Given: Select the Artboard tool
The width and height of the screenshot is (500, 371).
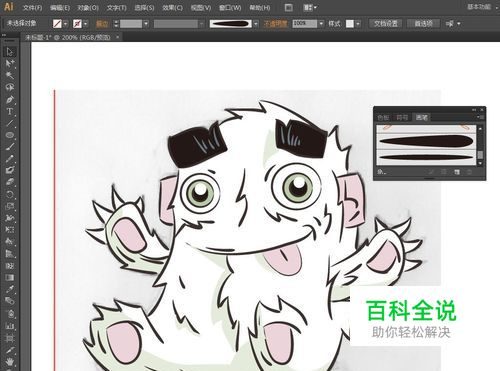Looking at the screenshot, I should [x=10, y=338].
